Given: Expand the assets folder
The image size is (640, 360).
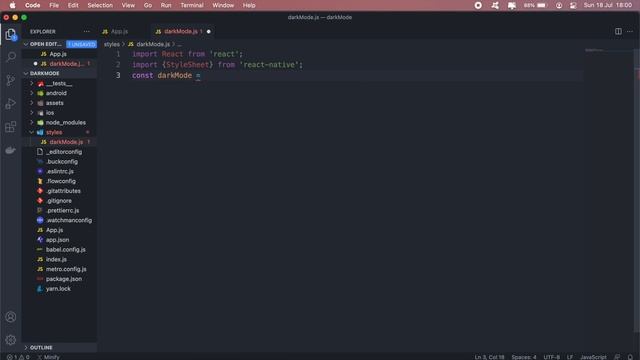Looking at the screenshot, I should click(x=59, y=103).
